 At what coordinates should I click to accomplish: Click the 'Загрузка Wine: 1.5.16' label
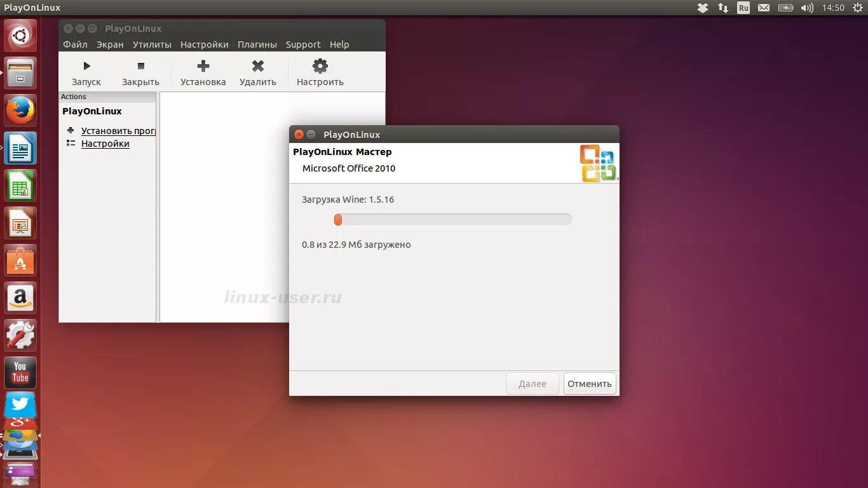pos(348,200)
